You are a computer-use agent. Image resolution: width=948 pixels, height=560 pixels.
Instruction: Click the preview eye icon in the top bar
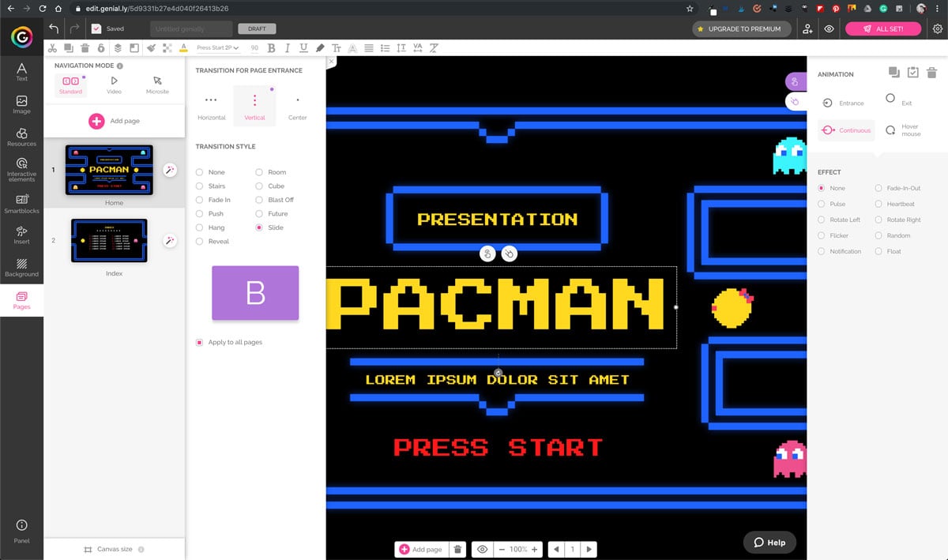[829, 28]
